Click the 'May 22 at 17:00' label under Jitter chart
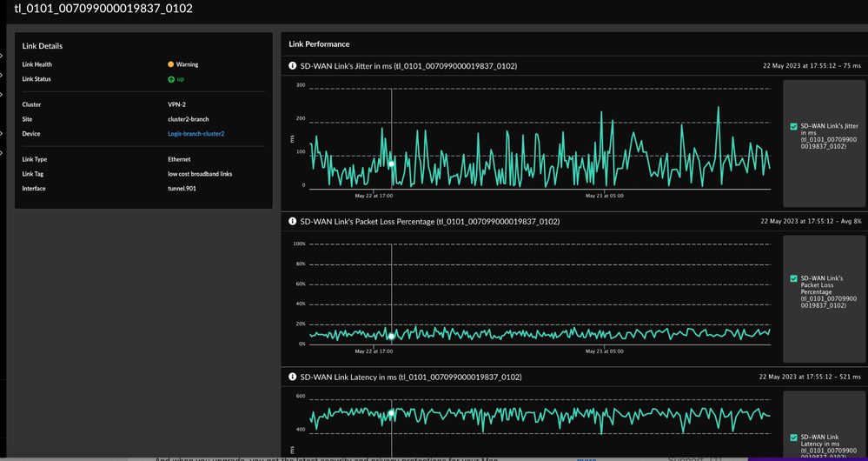Image resolution: width=868 pixels, height=461 pixels. (374, 196)
